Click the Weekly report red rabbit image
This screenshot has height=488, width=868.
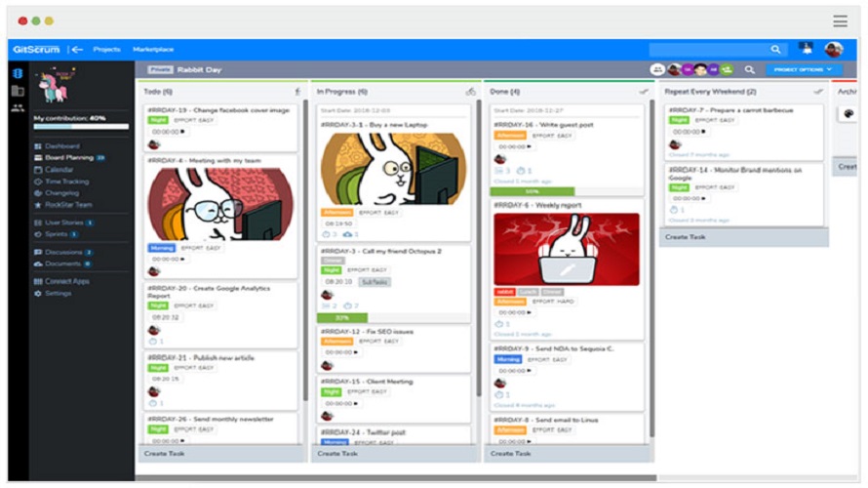click(x=567, y=249)
